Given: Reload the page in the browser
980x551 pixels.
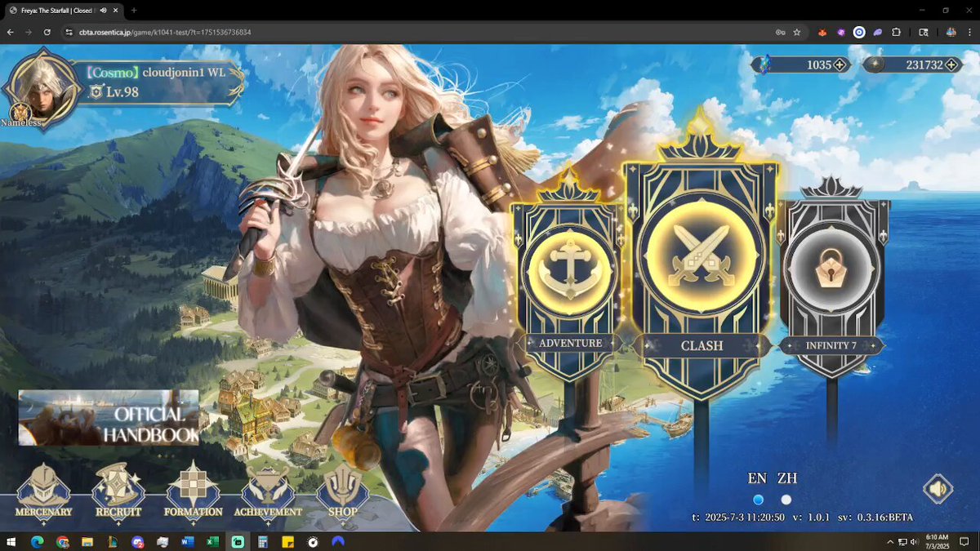Looking at the screenshot, I should point(47,32).
